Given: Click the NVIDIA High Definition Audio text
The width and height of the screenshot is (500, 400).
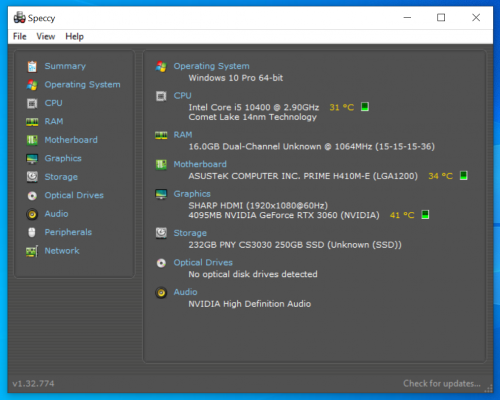Looking at the screenshot, I should pos(250,304).
